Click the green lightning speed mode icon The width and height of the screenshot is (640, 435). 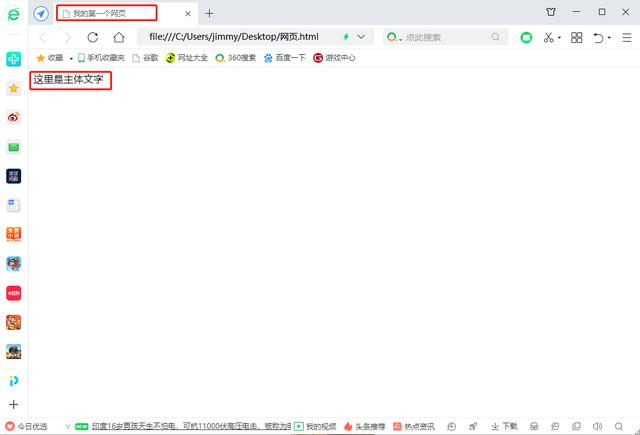(x=346, y=37)
